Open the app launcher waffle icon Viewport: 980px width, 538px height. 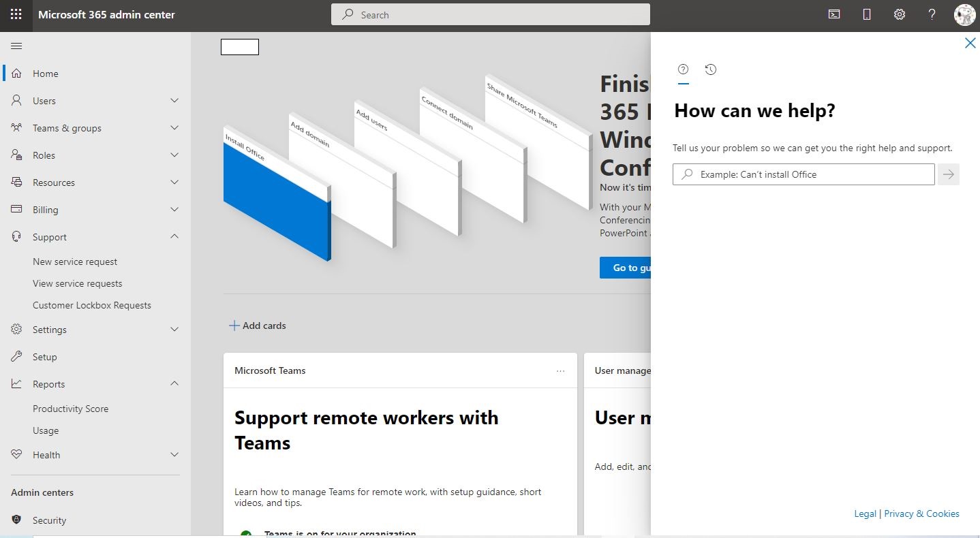(x=16, y=14)
